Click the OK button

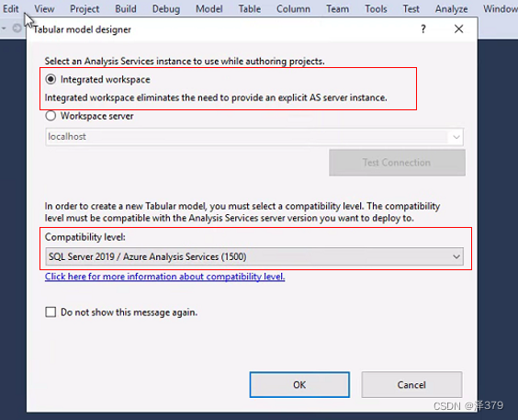(x=299, y=385)
